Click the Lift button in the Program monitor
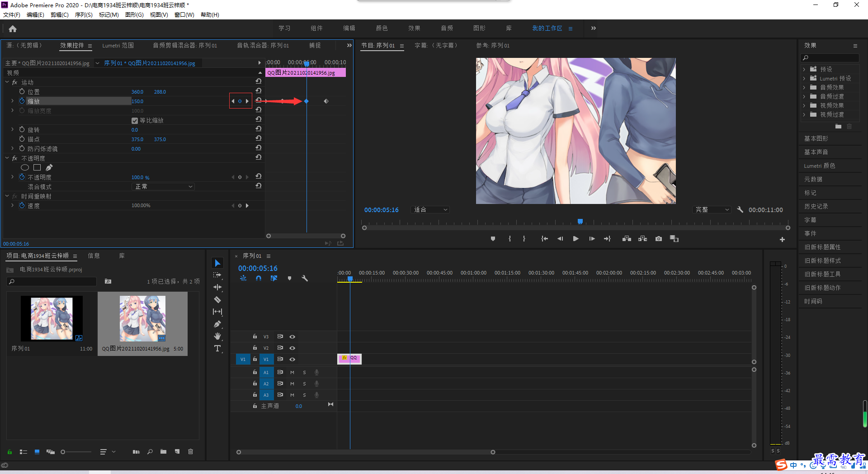 pyautogui.click(x=627, y=239)
